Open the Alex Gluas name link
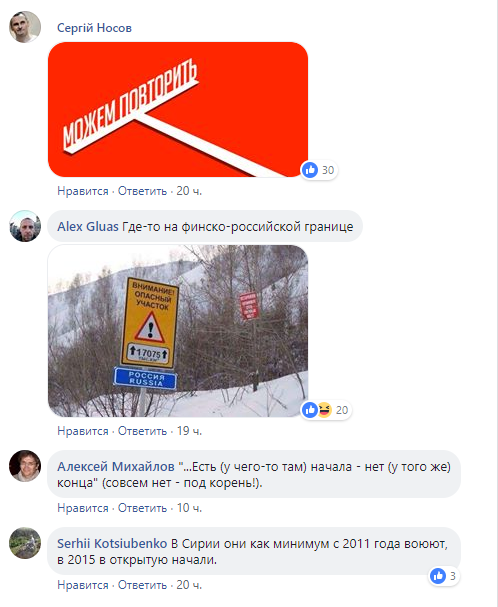Screen dimensions: 498x607 click(88, 226)
